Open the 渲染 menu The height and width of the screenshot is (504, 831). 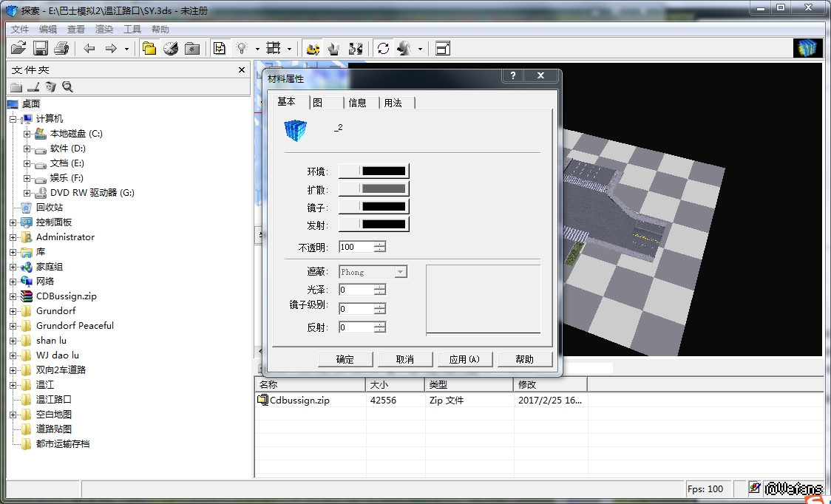pyautogui.click(x=104, y=30)
